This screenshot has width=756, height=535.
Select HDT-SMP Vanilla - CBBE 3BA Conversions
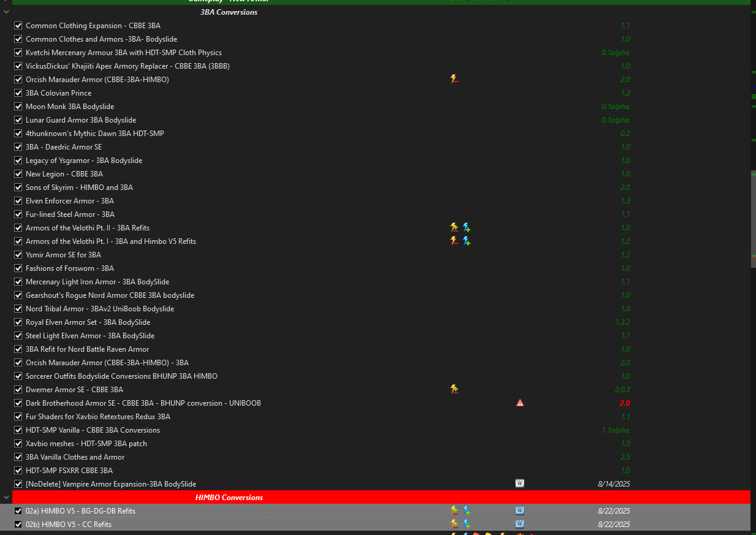[x=93, y=430]
